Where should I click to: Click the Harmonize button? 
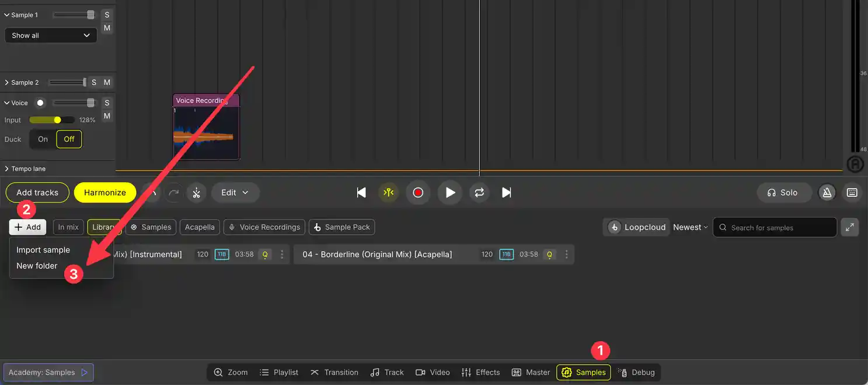tap(105, 193)
